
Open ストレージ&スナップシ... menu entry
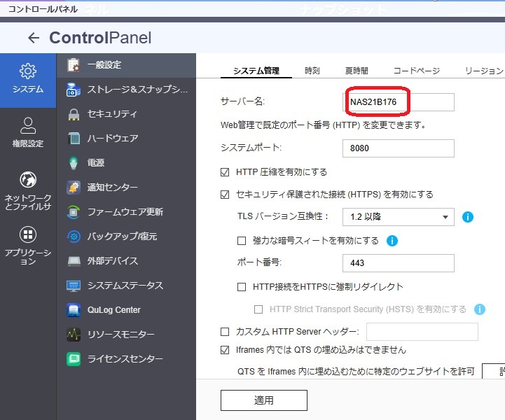point(126,90)
